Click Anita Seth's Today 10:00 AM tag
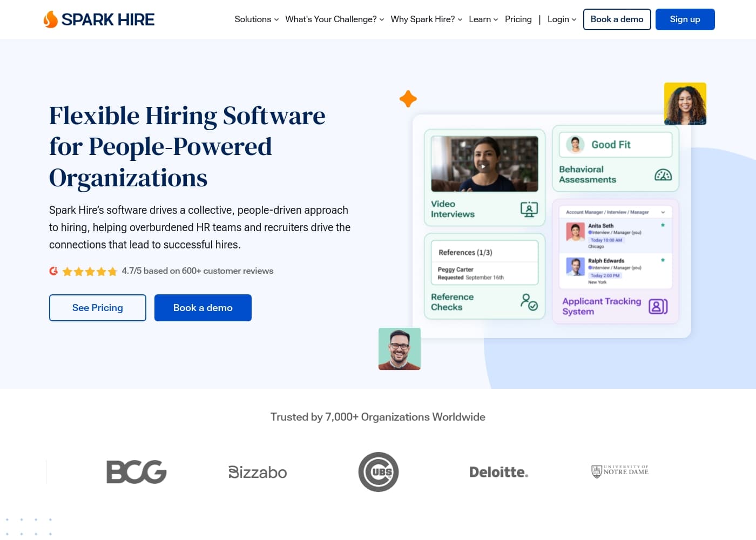The image size is (756, 540). 606,240
